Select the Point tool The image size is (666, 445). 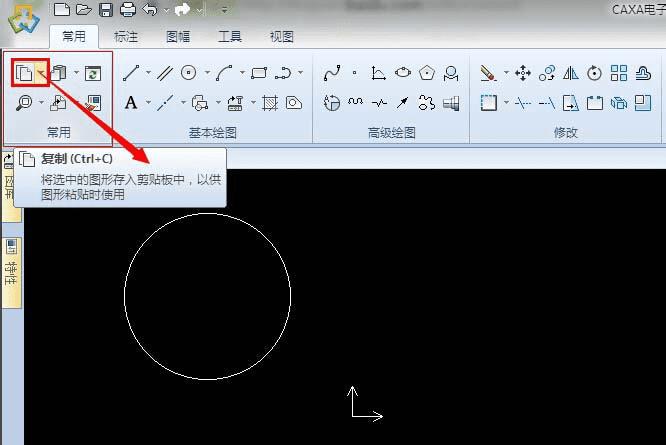[354, 73]
